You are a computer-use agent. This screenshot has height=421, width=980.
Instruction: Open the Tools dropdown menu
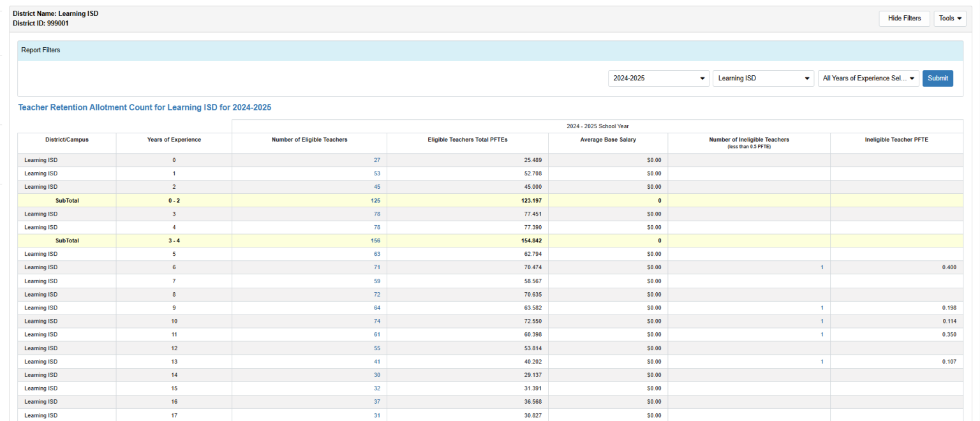pyautogui.click(x=950, y=18)
